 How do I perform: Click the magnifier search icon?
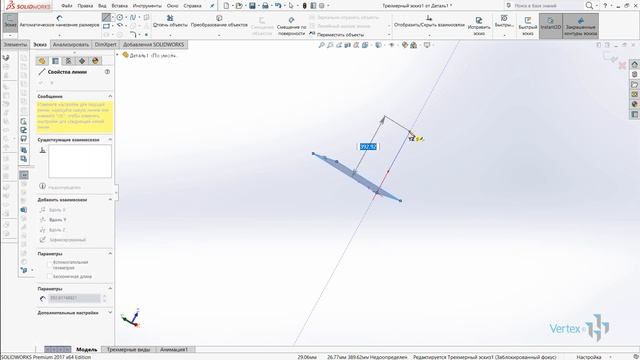click(x=589, y=6)
